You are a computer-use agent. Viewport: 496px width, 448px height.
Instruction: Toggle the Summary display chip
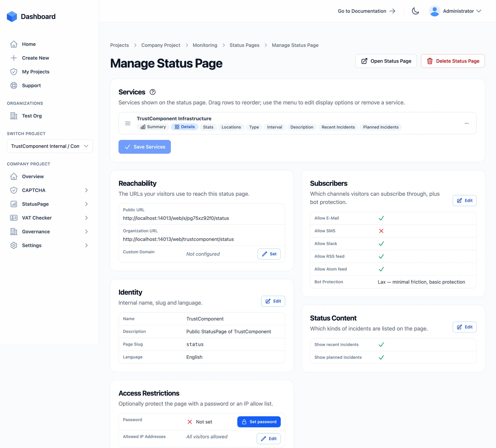[x=153, y=127]
